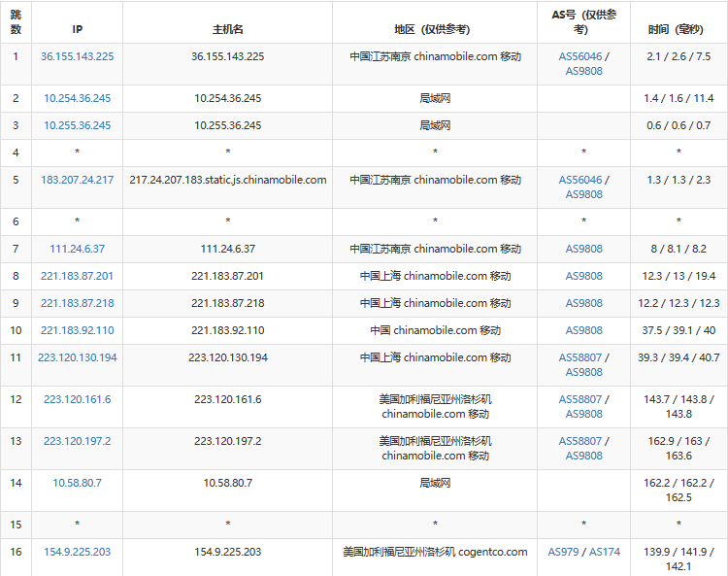This screenshot has width=728, height=576.
Task: Click AS9808 link in hop 11 row
Action: (x=583, y=372)
